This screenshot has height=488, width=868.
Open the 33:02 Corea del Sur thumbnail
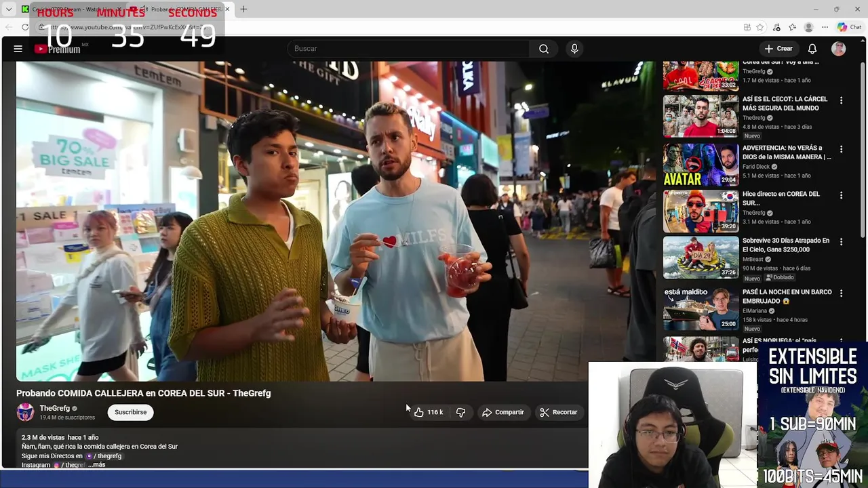coord(701,75)
